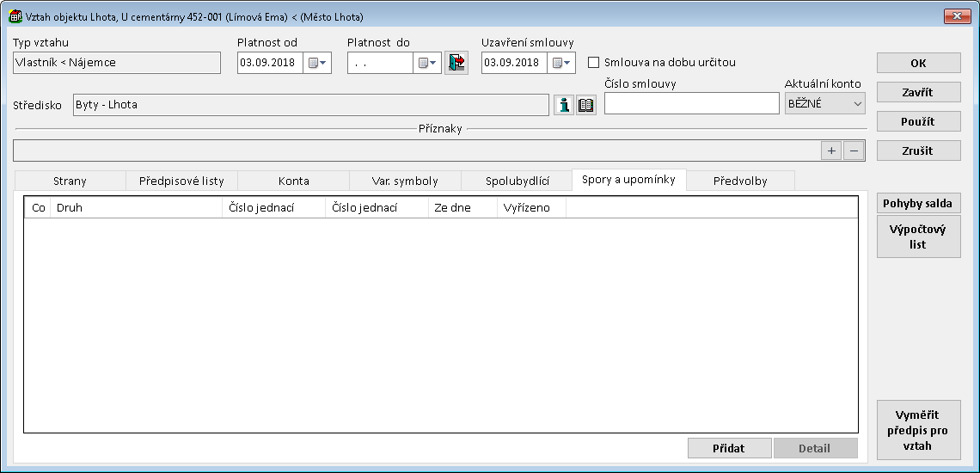Open the Výpočtový list button
980x473 pixels.
[918, 236]
